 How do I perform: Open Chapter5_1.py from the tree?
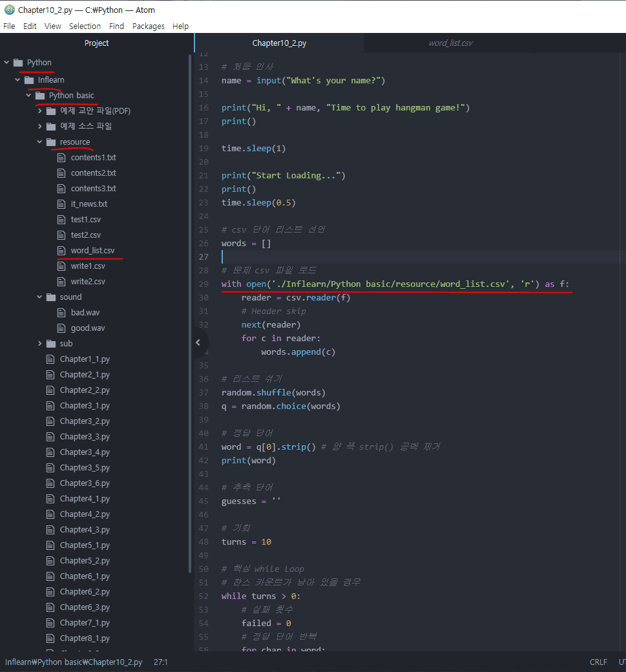[85, 545]
